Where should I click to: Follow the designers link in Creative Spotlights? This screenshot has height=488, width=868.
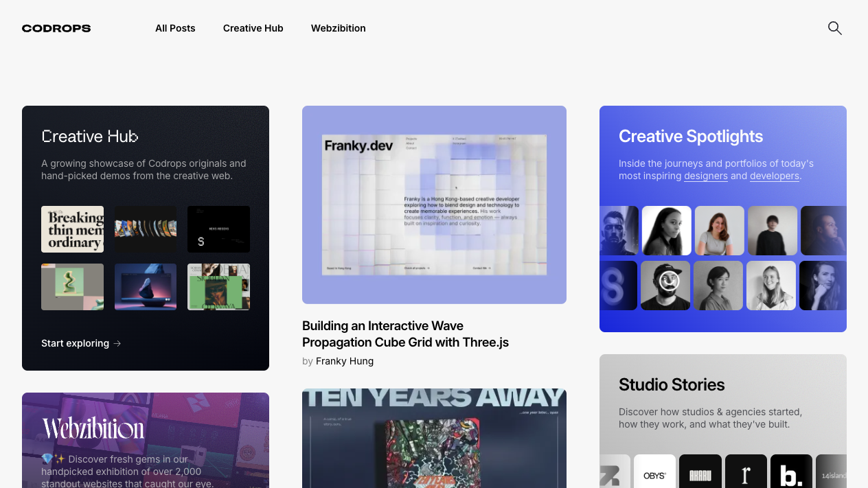coord(706,176)
